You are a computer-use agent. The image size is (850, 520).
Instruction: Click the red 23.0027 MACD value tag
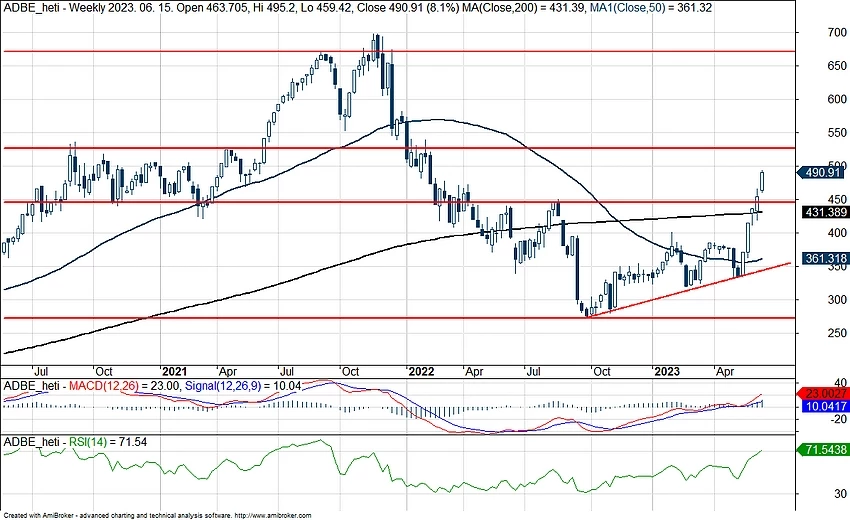tap(824, 394)
